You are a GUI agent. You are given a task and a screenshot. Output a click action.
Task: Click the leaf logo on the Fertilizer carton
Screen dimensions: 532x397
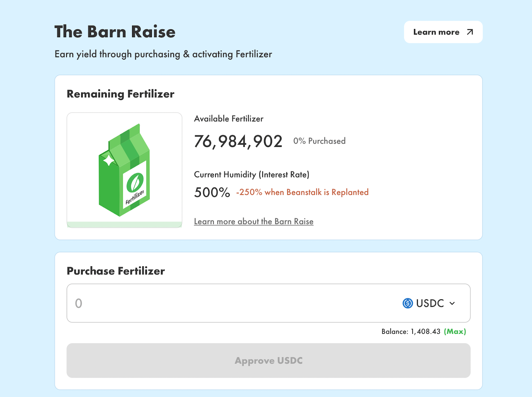click(x=135, y=183)
